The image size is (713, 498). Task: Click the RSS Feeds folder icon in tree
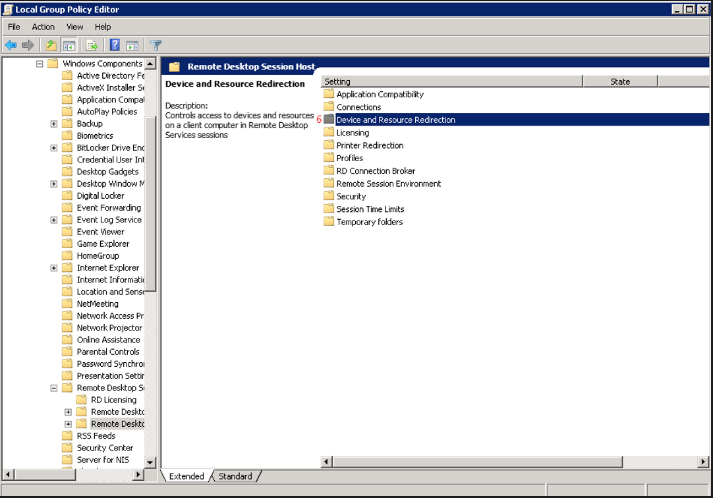67,436
